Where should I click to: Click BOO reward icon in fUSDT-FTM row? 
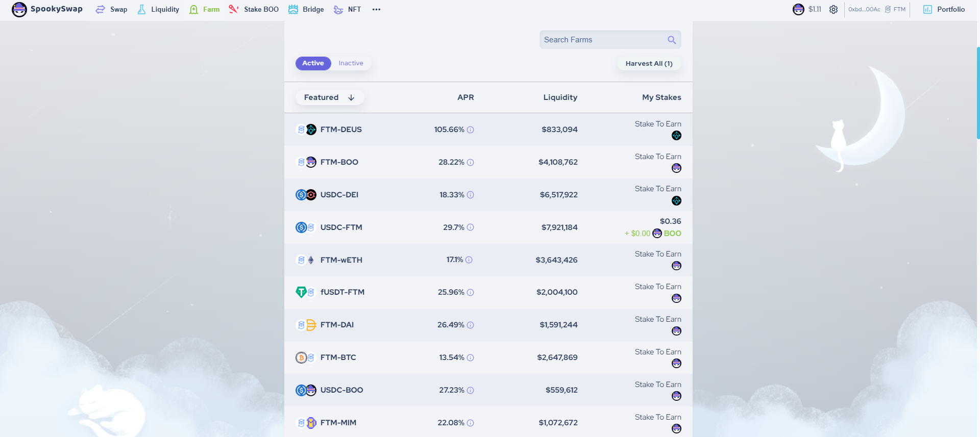click(x=676, y=298)
